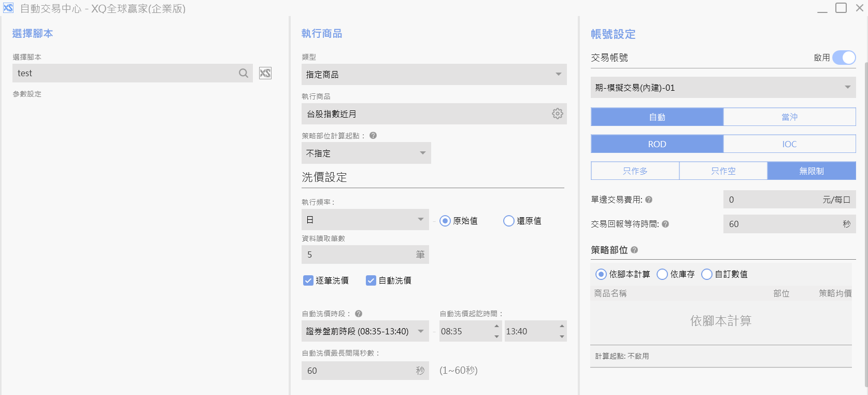Choose the 只作多 direction button

(x=635, y=171)
